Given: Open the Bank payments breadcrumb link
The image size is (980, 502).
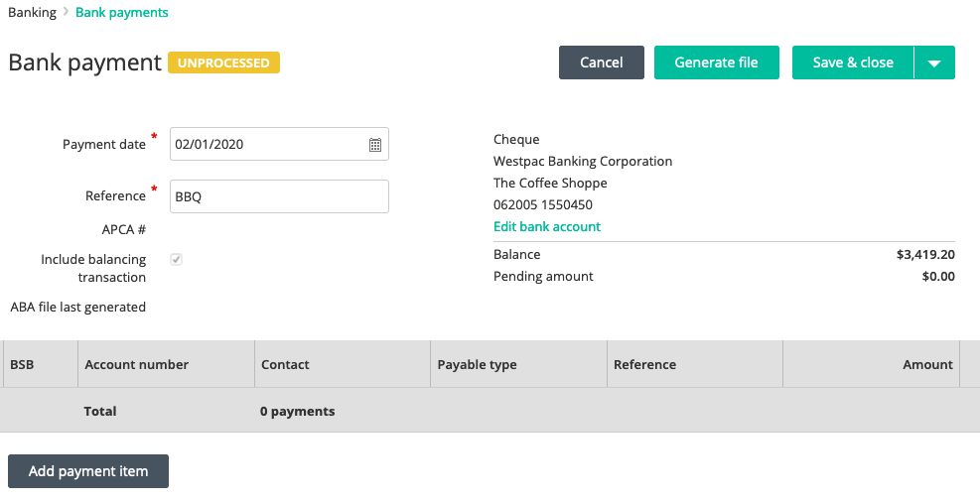Looking at the screenshot, I should [x=122, y=12].
